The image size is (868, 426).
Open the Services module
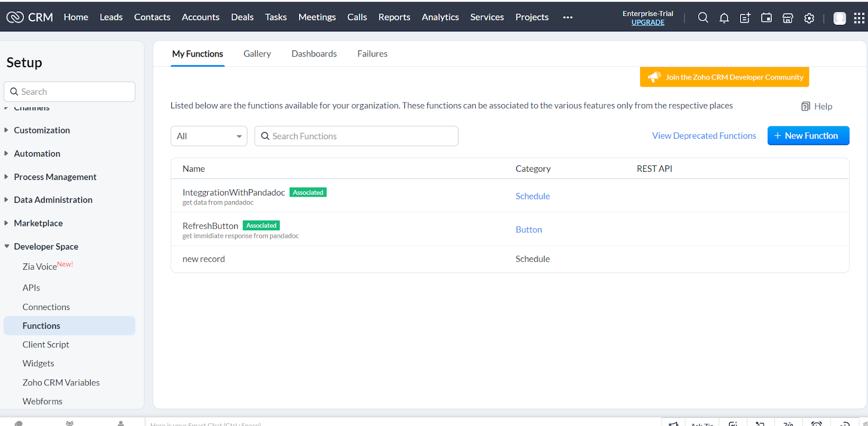click(487, 17)
